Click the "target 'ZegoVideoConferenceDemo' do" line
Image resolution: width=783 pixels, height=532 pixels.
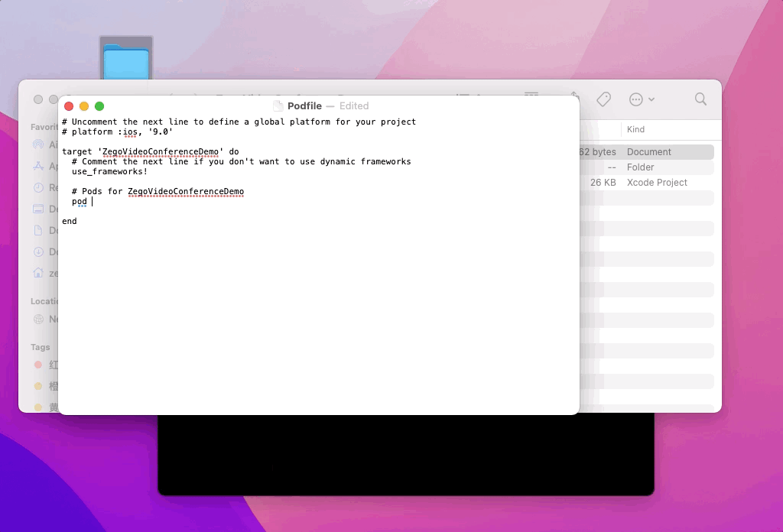tap(151, 151)
